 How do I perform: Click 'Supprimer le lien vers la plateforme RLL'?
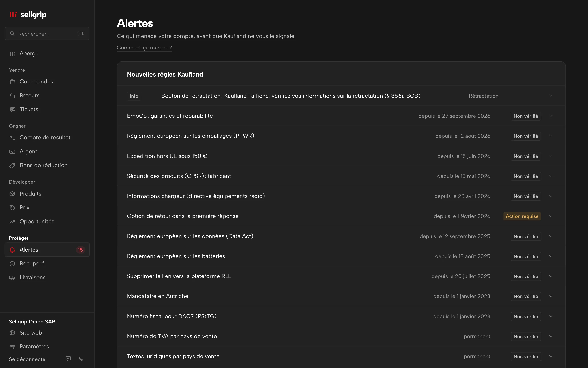pyautogui.click(x=179, y=276)
